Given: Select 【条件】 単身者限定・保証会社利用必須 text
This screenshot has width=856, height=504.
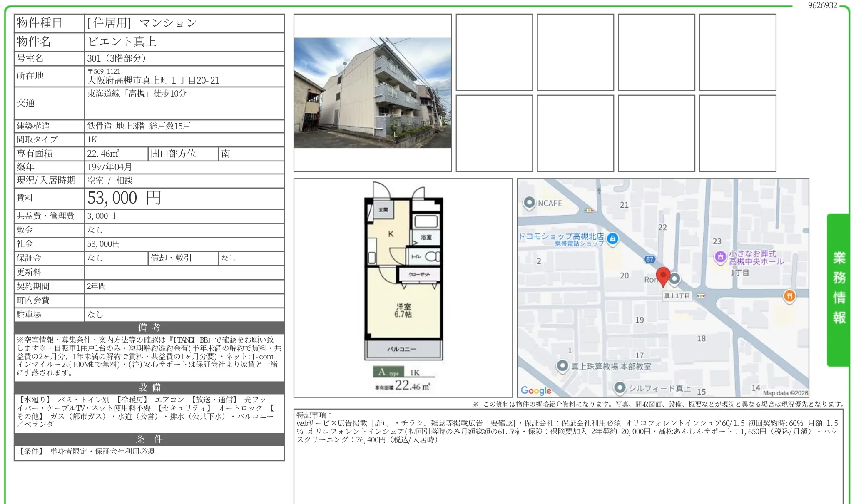Looking at the screenshot, I should click(x=86, y=452).
